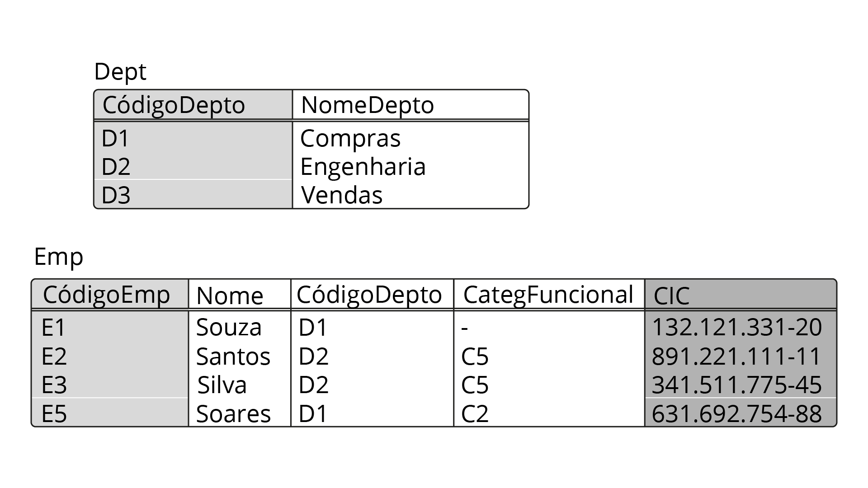The height and width of the screenshot is (488, 868).
Task: Select the Compras department name
Action: [350, 138]
